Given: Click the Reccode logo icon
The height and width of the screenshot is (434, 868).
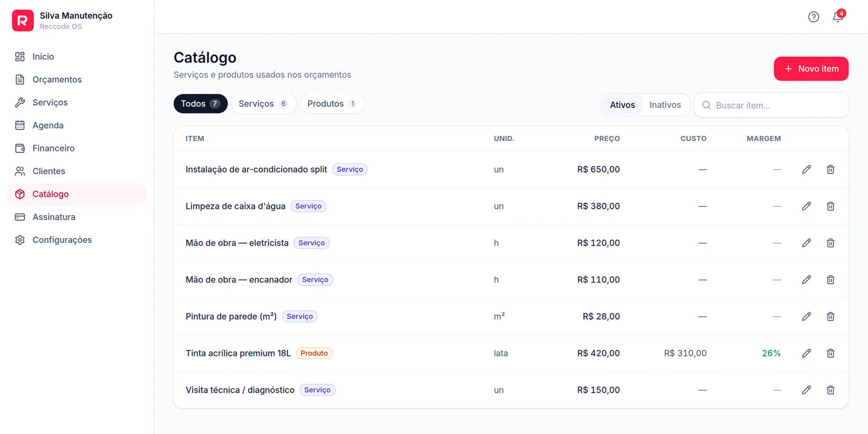Looking at the screenshot, I should click(x=23, y=21).
